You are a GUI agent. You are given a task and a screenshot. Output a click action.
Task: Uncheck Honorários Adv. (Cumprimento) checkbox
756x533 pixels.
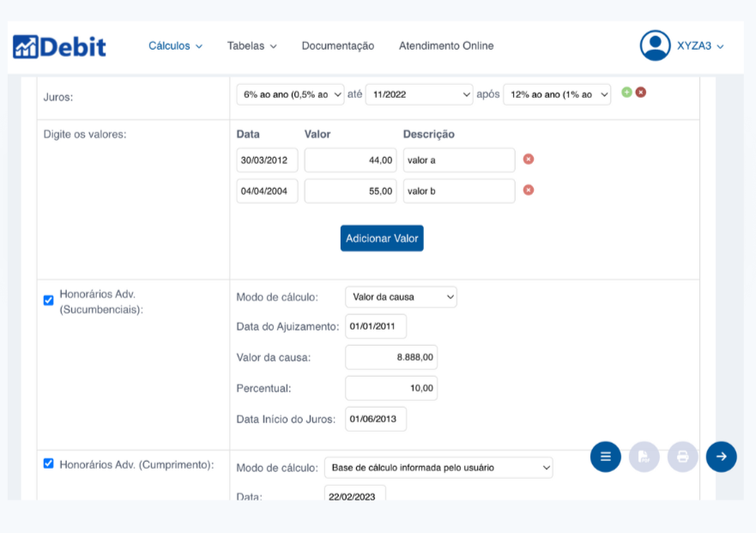pyautogui.click(x=49, y=463)
